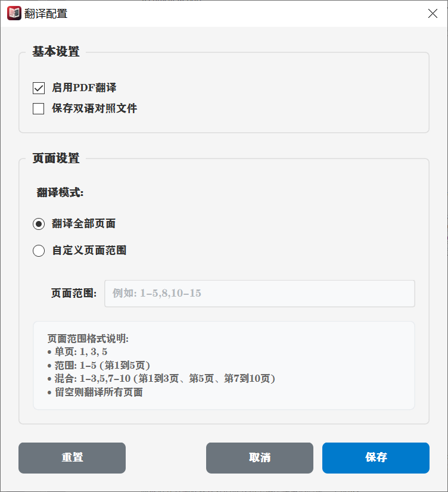Viewport: 448px width, 492px height.
Task: Select the 自定义页面范围 radio option
Action: (x=39, y=251)
